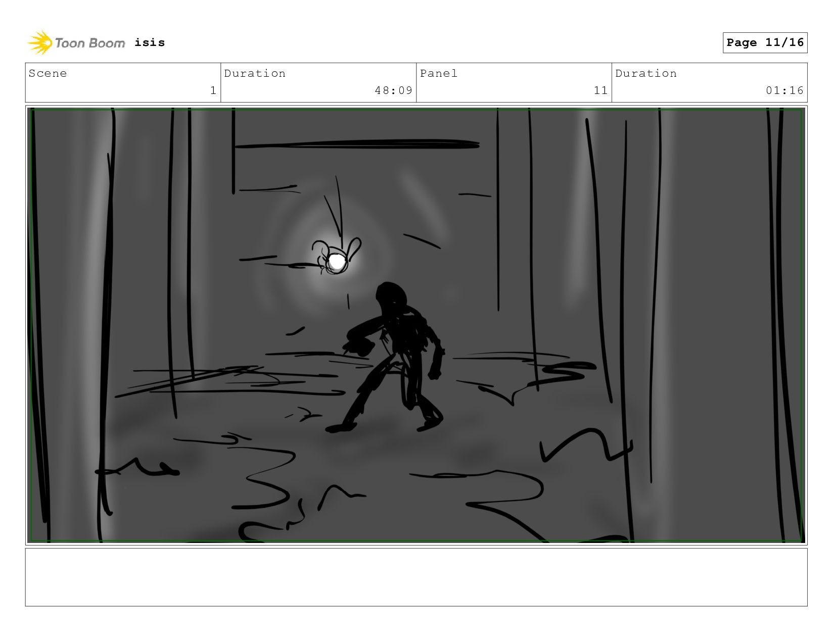
Task: Click the 'Toon Boom' wordmark text
Action: point(90,43)
